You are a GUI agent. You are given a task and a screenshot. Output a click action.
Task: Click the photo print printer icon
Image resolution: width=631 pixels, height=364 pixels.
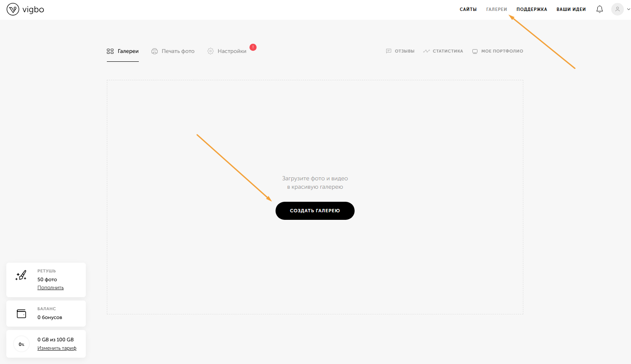154,51
